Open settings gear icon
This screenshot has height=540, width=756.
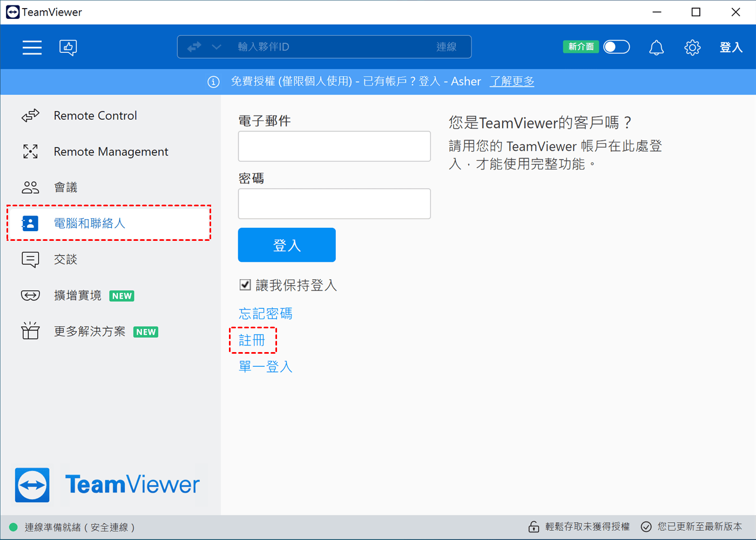[x=692, y=48]
